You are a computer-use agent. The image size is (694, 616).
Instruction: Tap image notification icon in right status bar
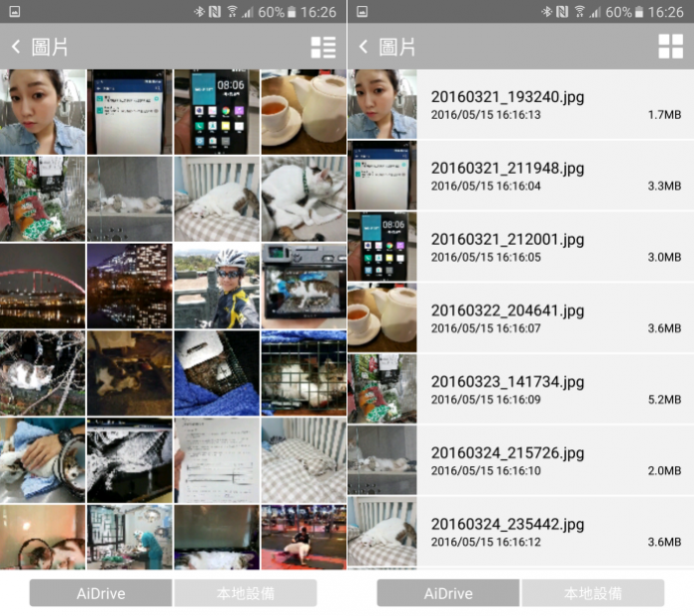[362, 12]
